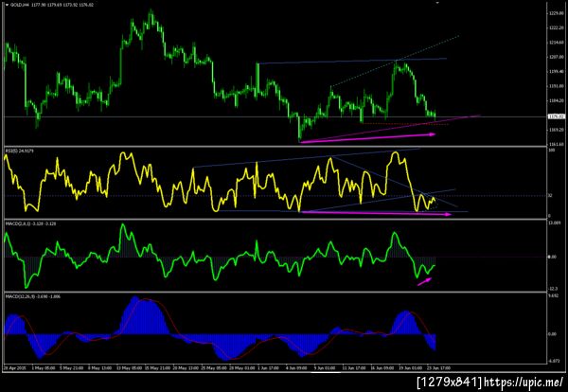Click the 1 Jun 17:00 time label
The height and width of the screenshot is (392, 568).
[x=269, y=367]
